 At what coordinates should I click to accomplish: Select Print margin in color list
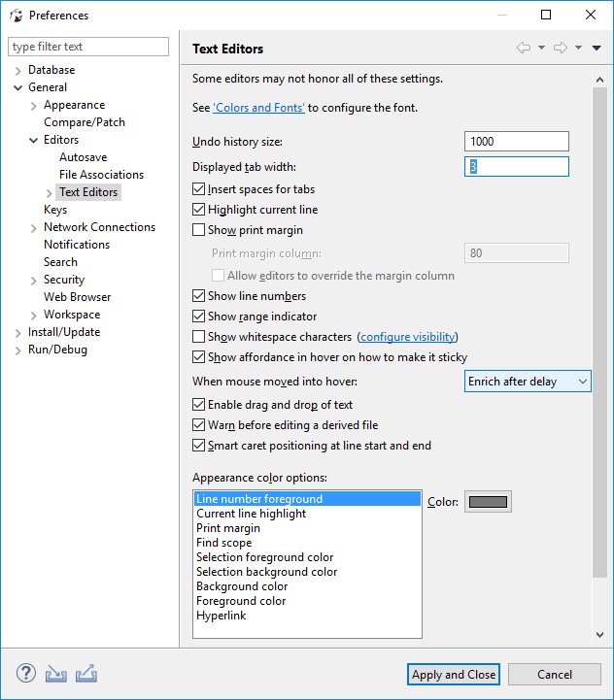coord(307,528)
